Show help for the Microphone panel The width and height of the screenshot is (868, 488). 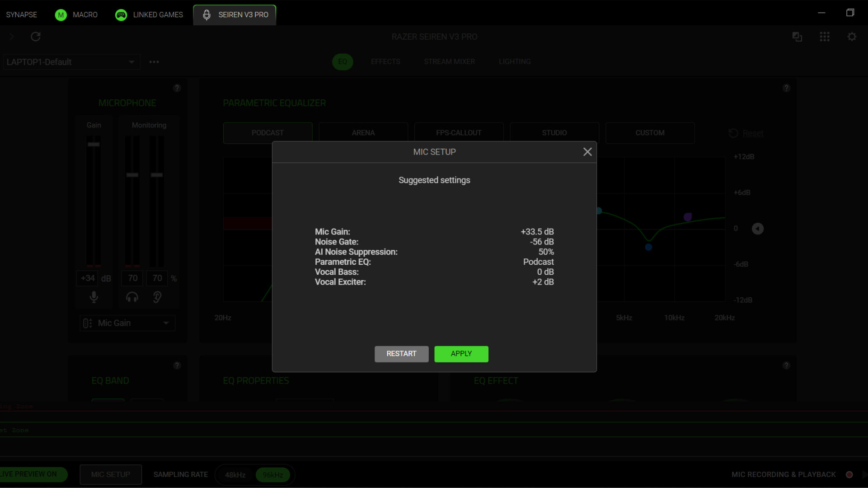177,88
